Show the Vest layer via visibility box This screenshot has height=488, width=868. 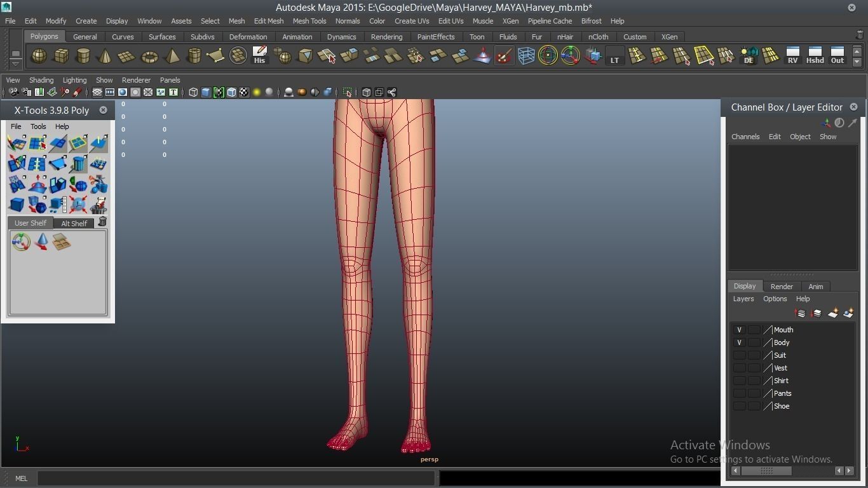[x=739, y=368]
